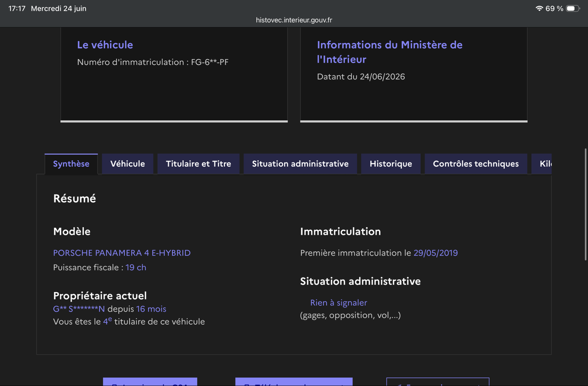Click the Le véhicule card heading
Viewport: 588px width, 386px height.
(105, 45)
